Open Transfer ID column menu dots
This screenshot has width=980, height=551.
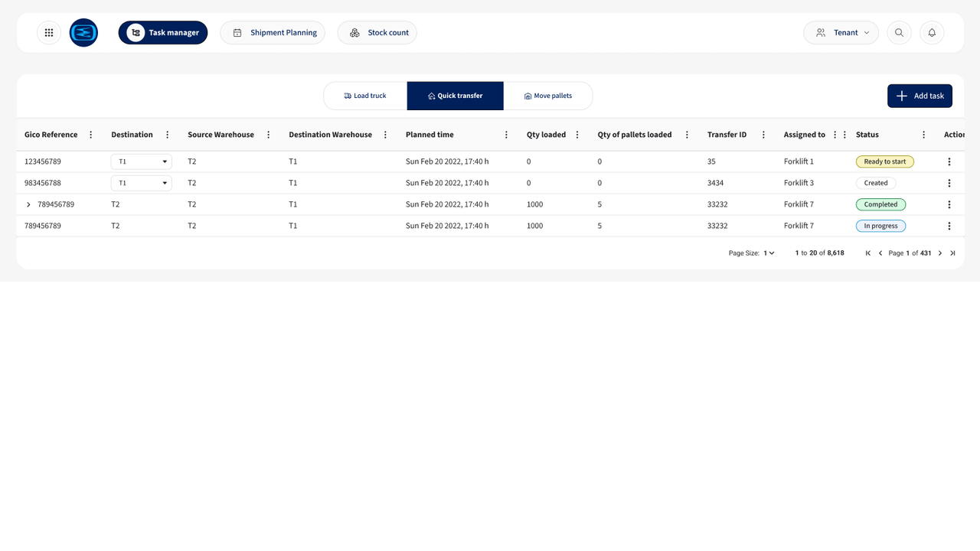pyautogui.click(x=763, y=135)
